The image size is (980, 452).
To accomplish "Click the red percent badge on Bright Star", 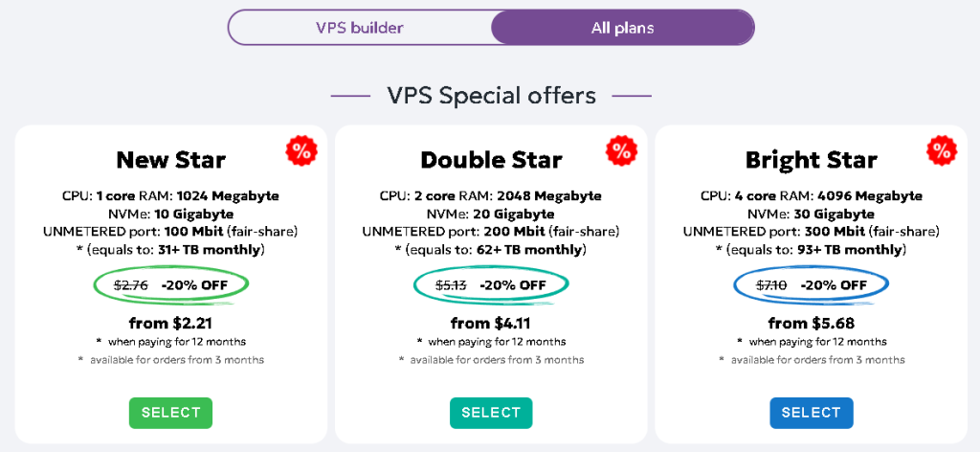I will [x=942, y=151].
